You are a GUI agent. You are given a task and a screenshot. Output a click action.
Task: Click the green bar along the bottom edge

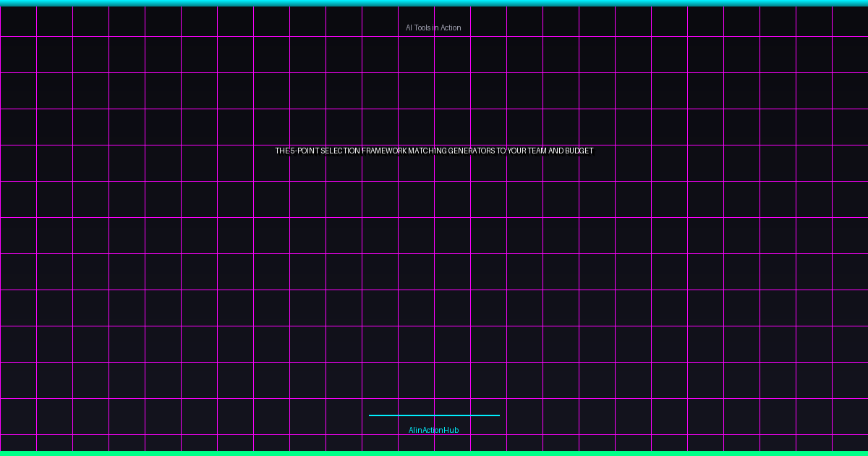434,453
